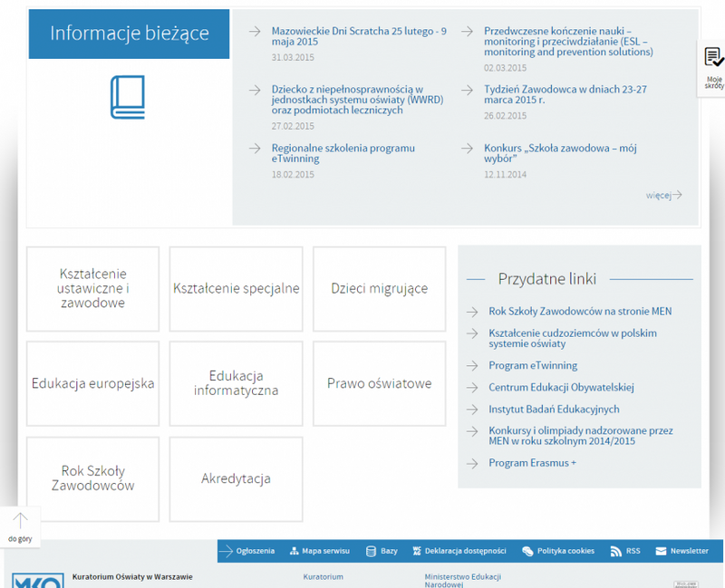Click the Polityka cookies icon
The image size is (725, 588).
[527, 551]
